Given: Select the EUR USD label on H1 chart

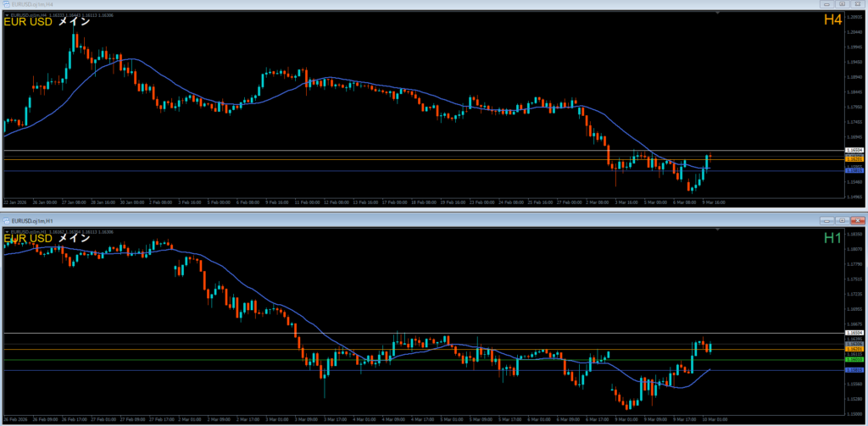Looking at the screenshot, I should tap(28, 238).
